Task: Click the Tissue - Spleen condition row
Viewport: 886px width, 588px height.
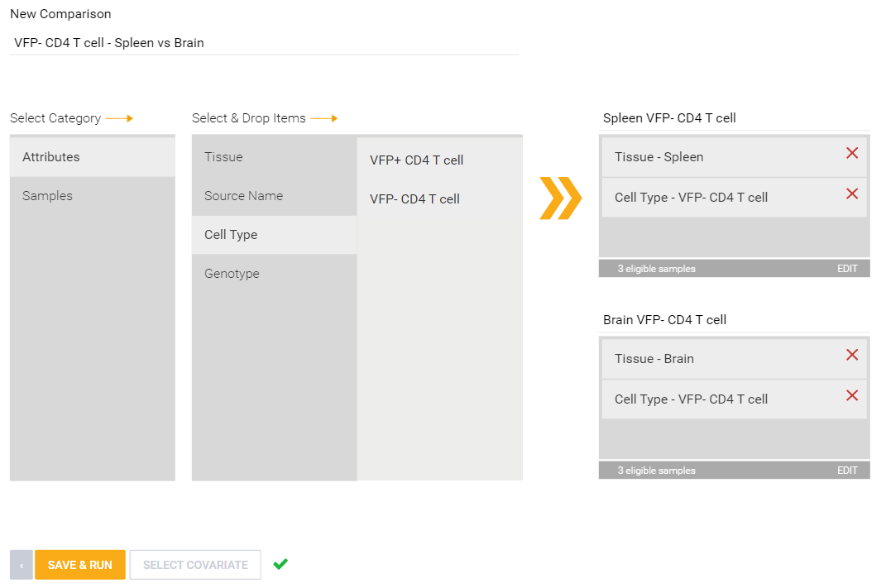Action: (734, 157)
